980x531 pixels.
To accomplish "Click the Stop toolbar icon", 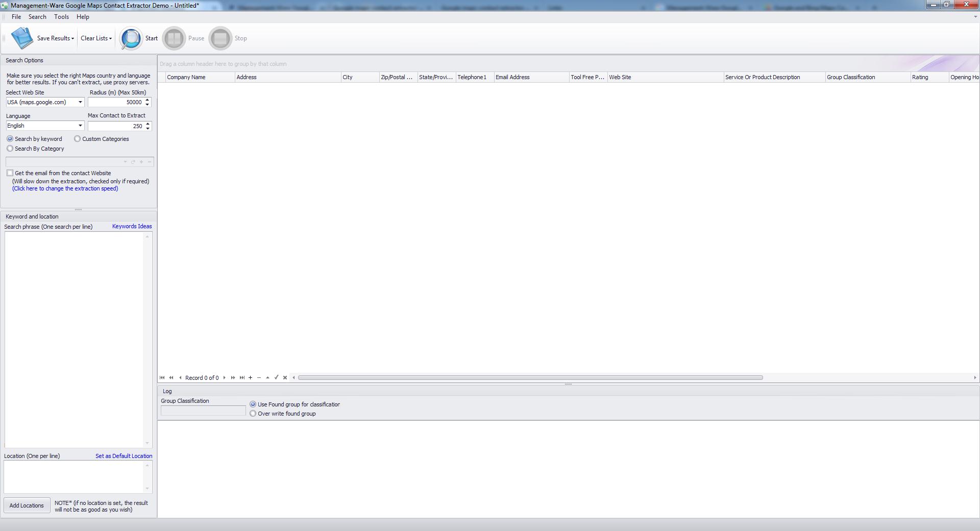I will coord(220,38).
